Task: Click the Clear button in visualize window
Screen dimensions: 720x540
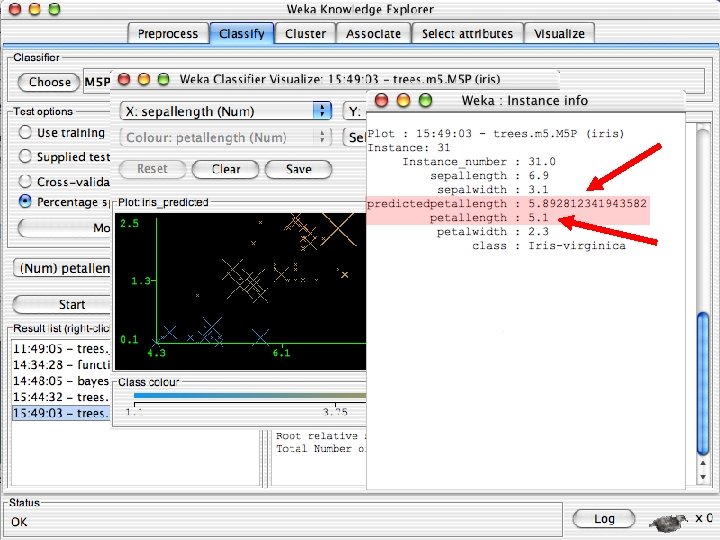Action: click(225, 169)
